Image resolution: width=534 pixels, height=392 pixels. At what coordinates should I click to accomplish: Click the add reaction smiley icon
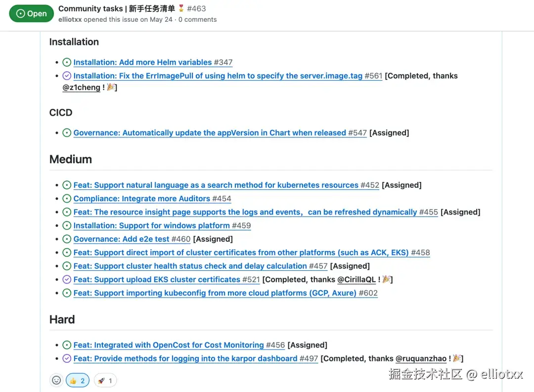56,380
